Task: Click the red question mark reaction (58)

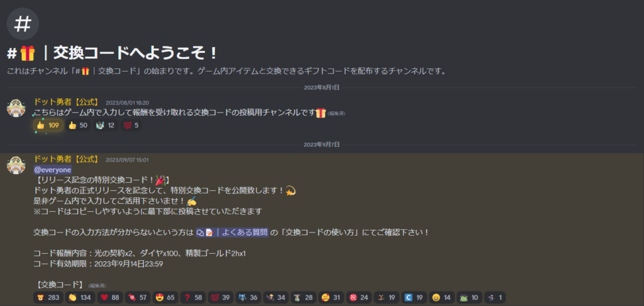Action: click(192, 297)
